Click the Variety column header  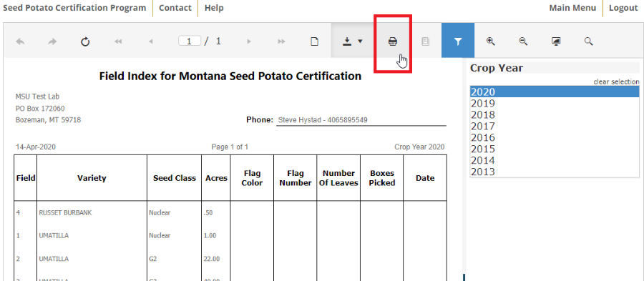tap(92, 178)
